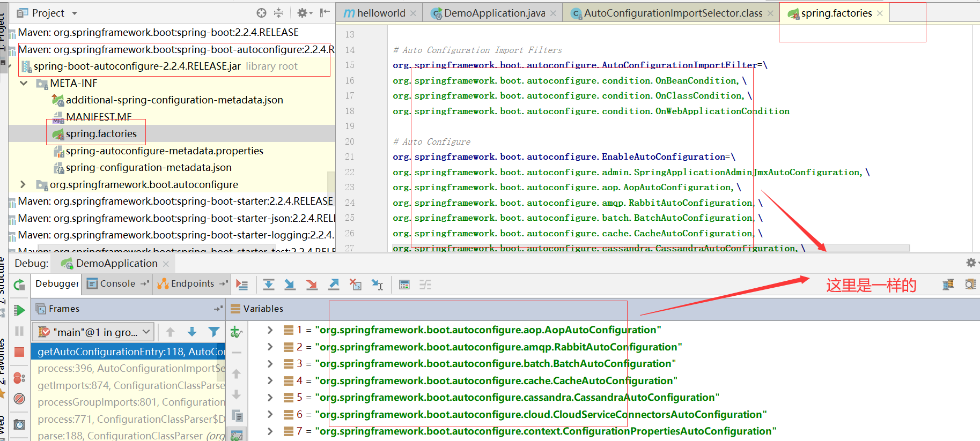The image size is (980, 441).
Task: Click Step Into debugger icon
Action: coord(290,285)
